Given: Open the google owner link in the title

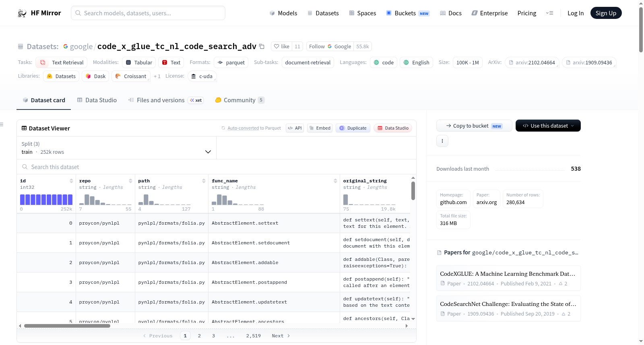Looking at the screenshot, I should 81,46.
